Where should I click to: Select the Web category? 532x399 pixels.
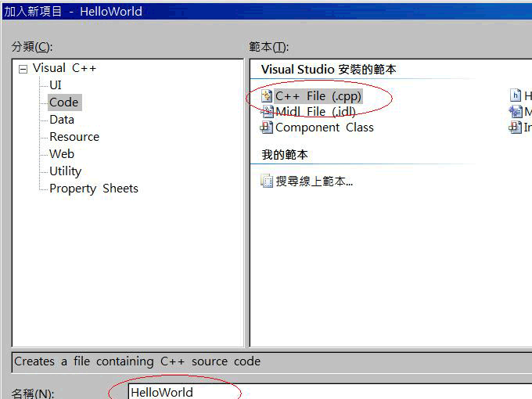[x=62, y=153]
